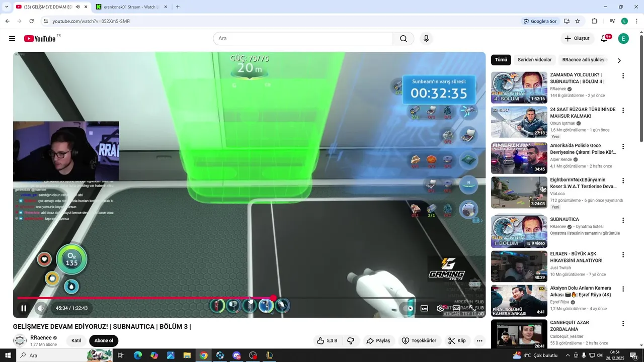This screenshot has height=362, width=644.
Task: Click the Klip scissors button
Action: point(457,341)
